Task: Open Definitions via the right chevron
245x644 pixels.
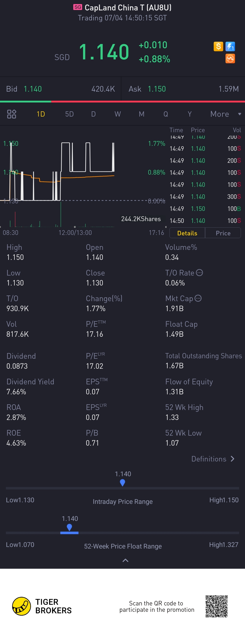Action: point(233,459)
